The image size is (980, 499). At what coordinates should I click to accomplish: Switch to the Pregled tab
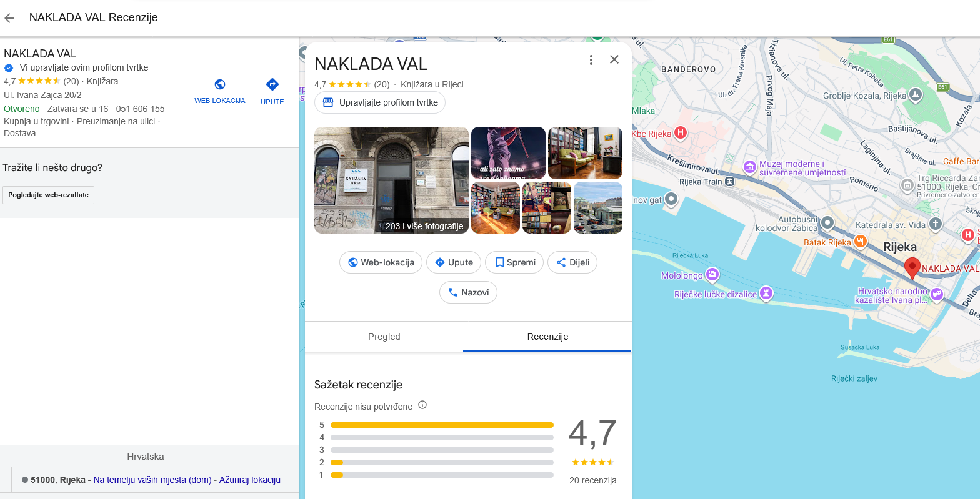tap(384, 337)
